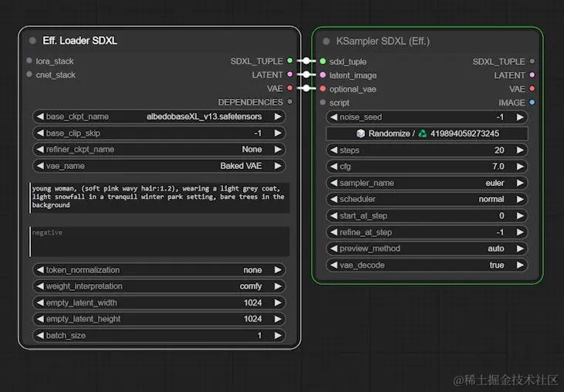The width and height of the screenshot is (564, 392).
Task: Click KSampler's SDXL_TUPLE output socket
Action: pyautogui.click(x=532, y=61)
